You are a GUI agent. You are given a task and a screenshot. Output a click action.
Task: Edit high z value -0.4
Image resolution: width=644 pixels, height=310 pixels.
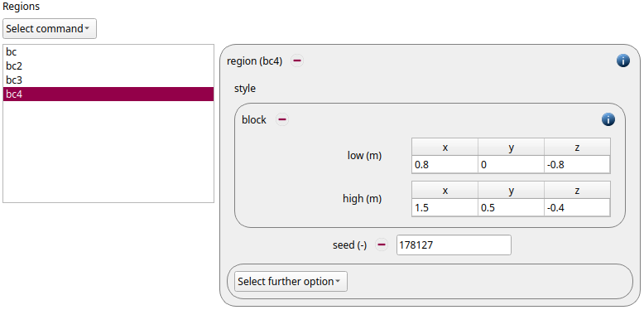point(577,207)
